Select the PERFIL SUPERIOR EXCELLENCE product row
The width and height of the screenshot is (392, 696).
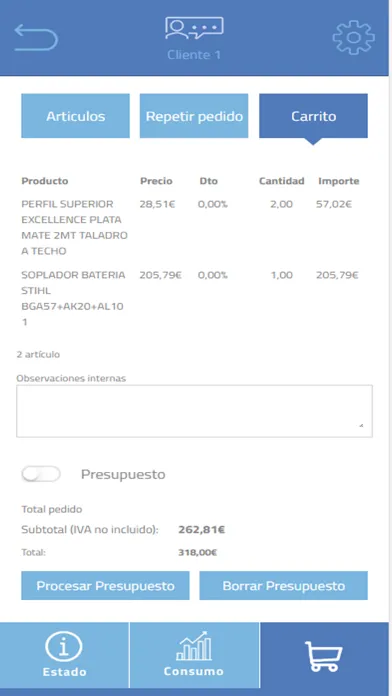[x=191, y=227]
